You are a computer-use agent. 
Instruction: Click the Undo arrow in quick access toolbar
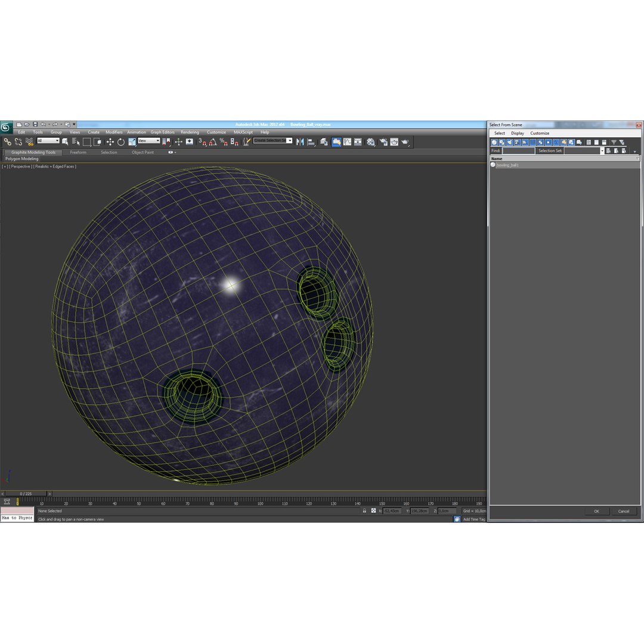coord(43,125)
